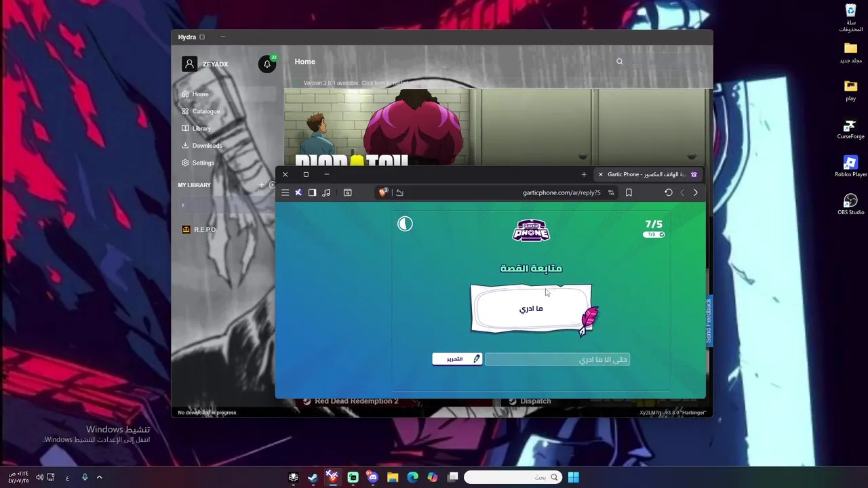Open Recycle Bin desktop icon
The width and height of the screenshot is (868, 488).
click(850, 18)
